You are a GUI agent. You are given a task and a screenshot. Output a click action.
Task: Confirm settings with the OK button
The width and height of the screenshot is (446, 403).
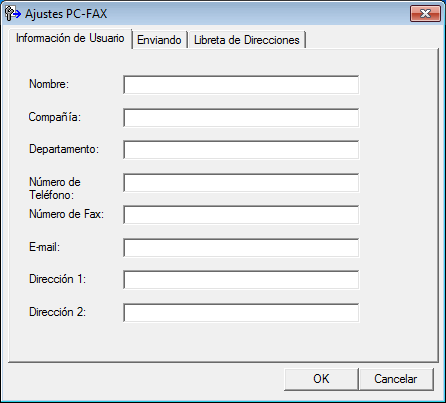click(321, 379)
